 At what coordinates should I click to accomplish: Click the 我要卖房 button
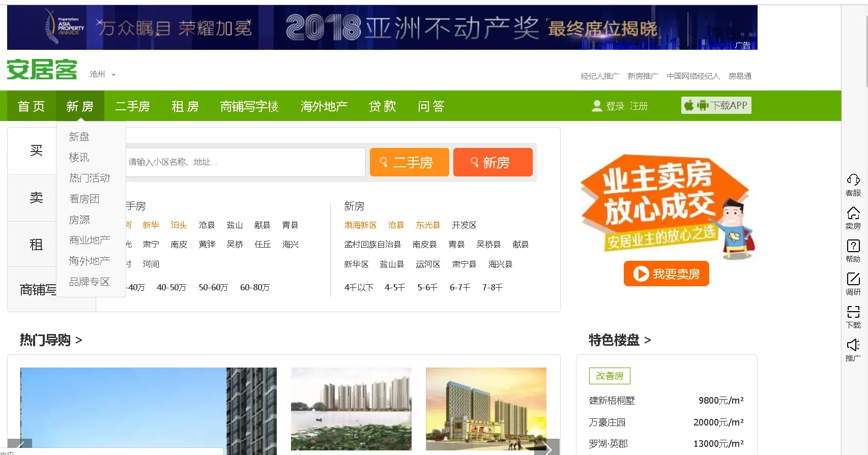[x=666, y=274]
